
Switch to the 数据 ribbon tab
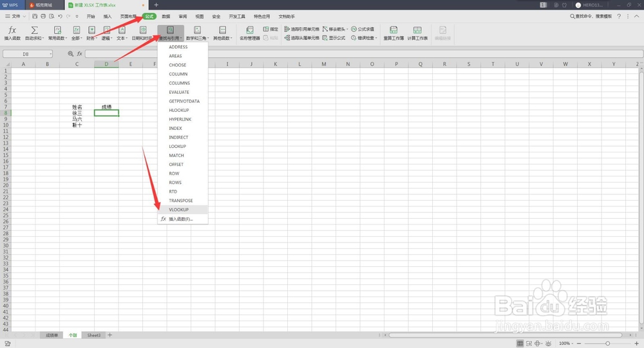pos(166,17)
